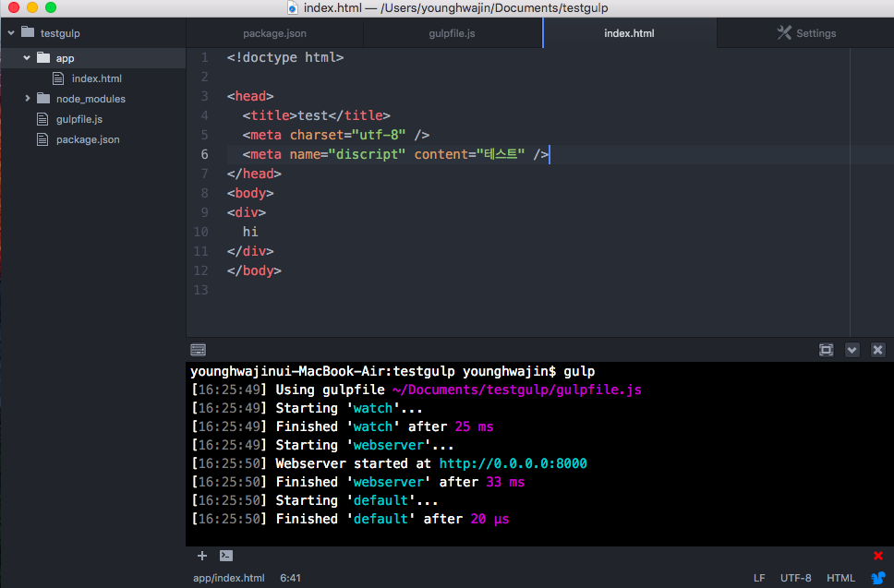The height and width of the screenshot is (588, 894).
Task: Click the index.html file icon in sidebar
Action: pyautogui.click(x=58, y=78)
